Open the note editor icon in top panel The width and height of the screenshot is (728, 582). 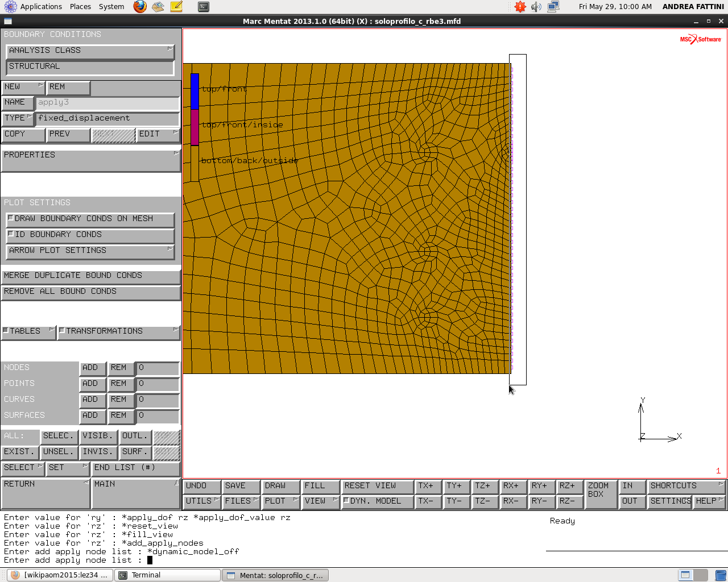point(176,7)
